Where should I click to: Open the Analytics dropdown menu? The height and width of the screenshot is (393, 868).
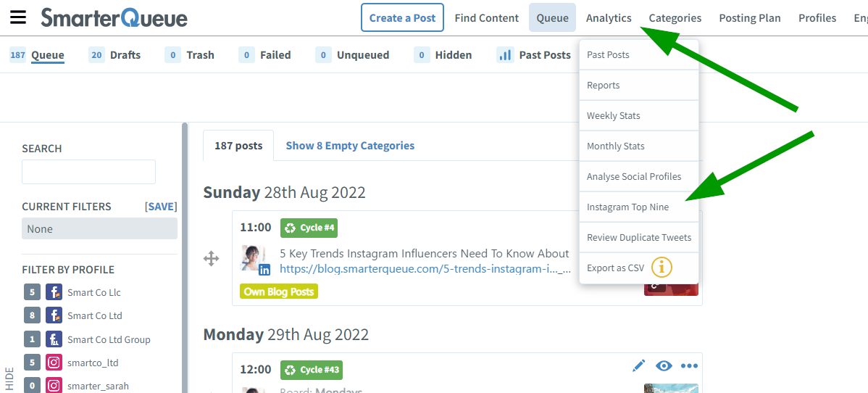pos(609,17)
